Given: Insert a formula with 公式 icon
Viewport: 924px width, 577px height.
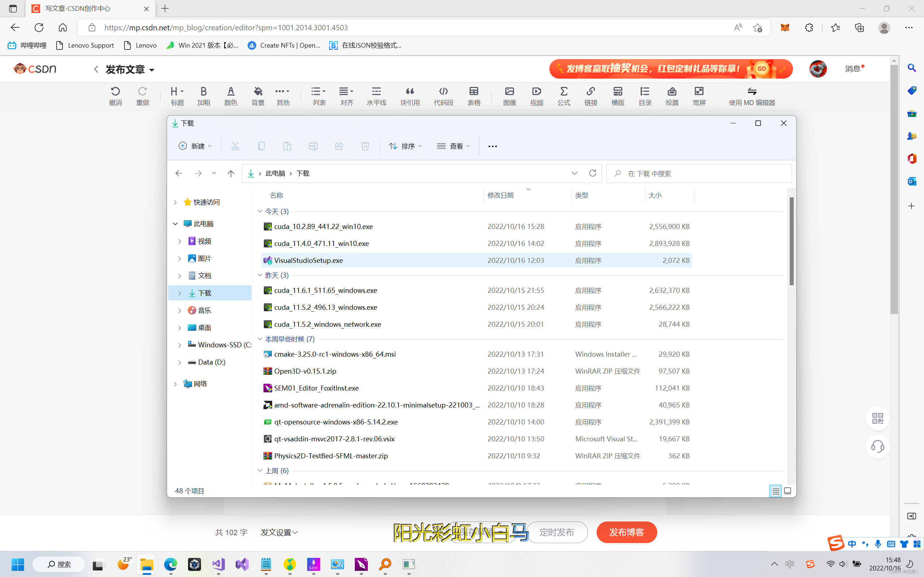Looking at the screenshot, I should click(x=563, y=96).
